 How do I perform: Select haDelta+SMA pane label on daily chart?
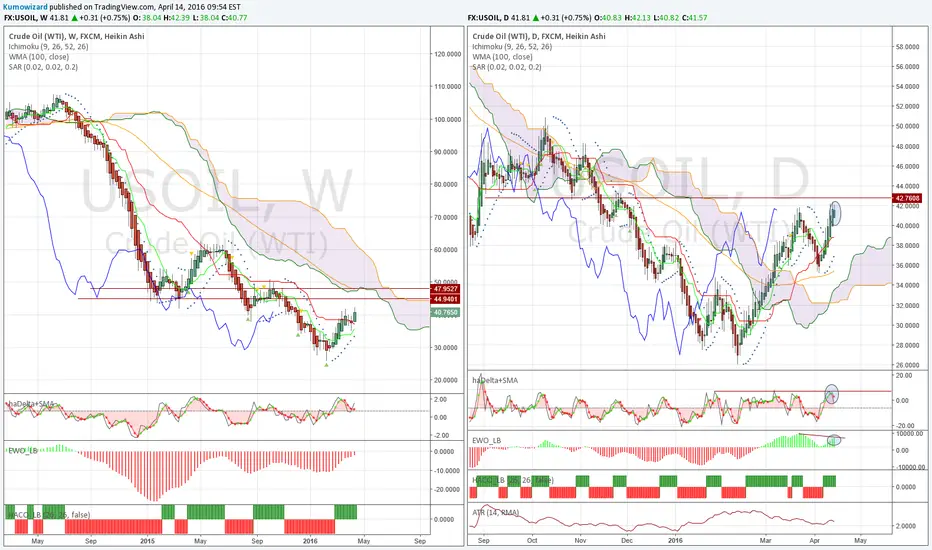tap(496, 380)
